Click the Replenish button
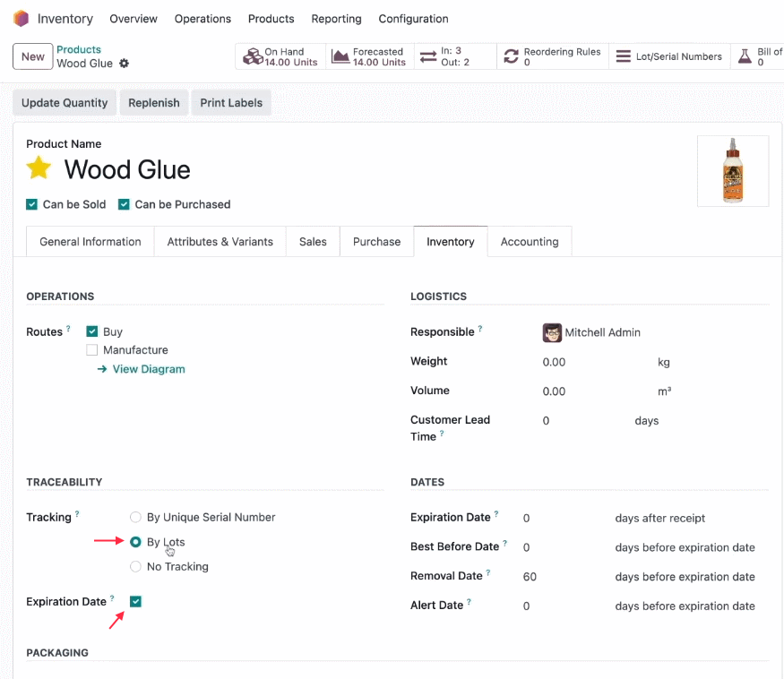The image size is (784, 679). [x=154, y=102]
